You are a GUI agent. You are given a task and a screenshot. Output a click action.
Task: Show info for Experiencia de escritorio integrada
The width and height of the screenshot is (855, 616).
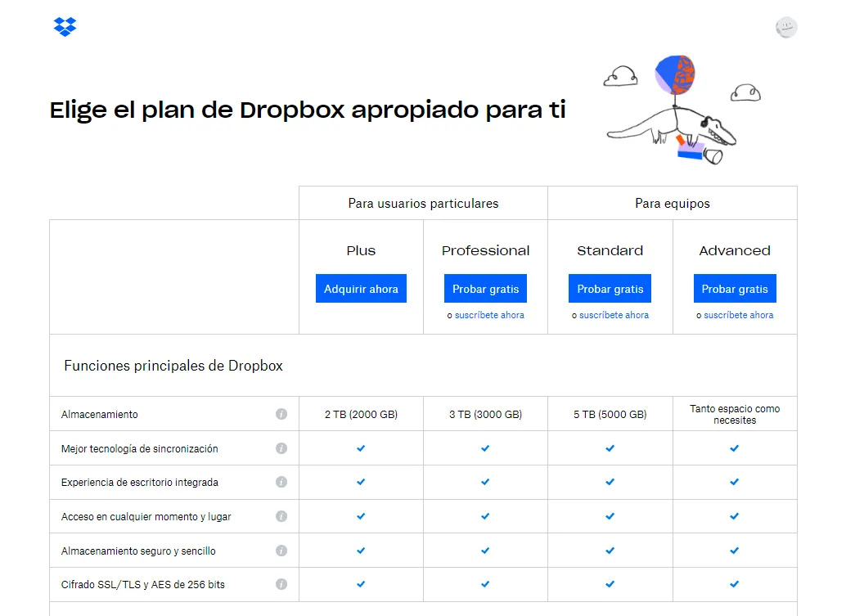pos(281,482)
